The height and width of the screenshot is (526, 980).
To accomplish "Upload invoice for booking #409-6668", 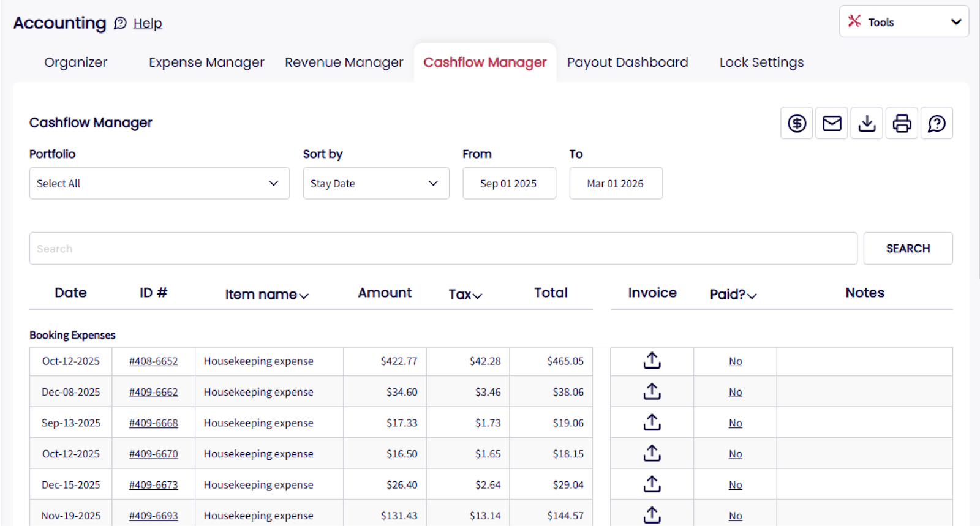I will click(x=652, y=423).
